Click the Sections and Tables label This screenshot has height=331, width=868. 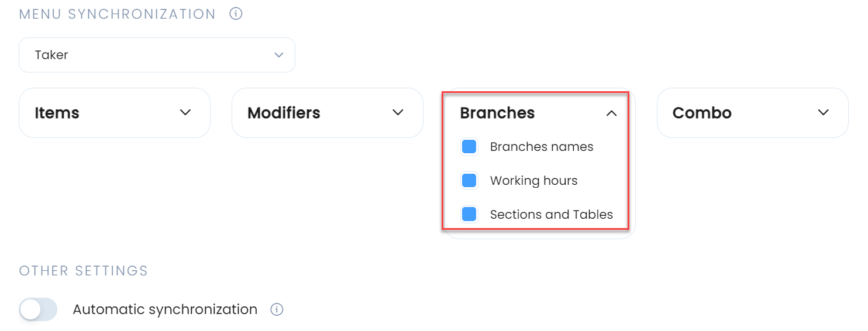click(552, 215)
